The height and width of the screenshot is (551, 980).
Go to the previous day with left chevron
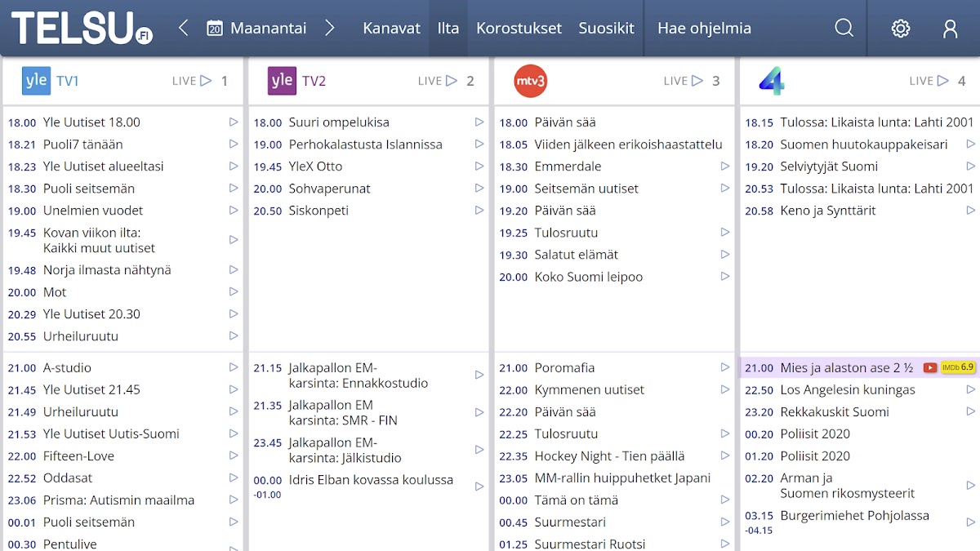click(183, 29)
